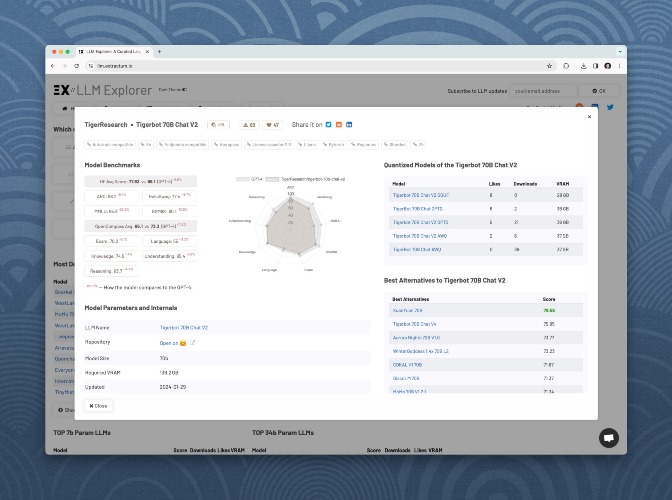
Task: Click the Pytorch tag
Action: pyautogui.click(x=333, y=144)
